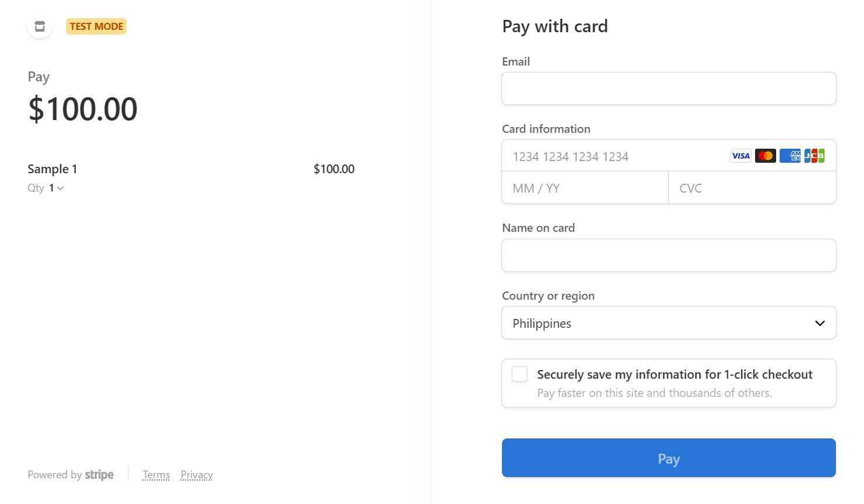Viewport: 864px width, 504px height.
Task: Select the Pay with card heading
Action: [x=554, y=26]
